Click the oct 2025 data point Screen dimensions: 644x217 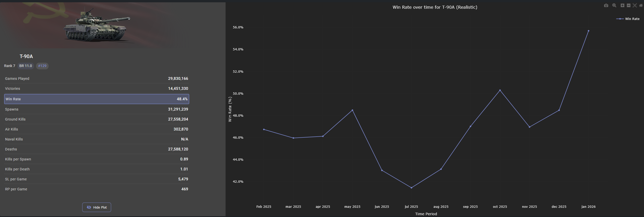click(500, 90)
